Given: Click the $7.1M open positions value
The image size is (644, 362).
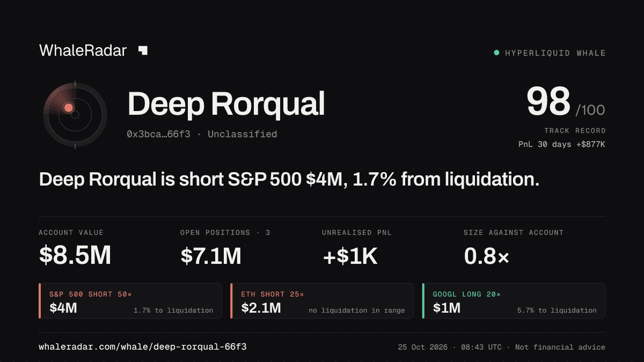Looking at the screenshot, I should 211,256.
